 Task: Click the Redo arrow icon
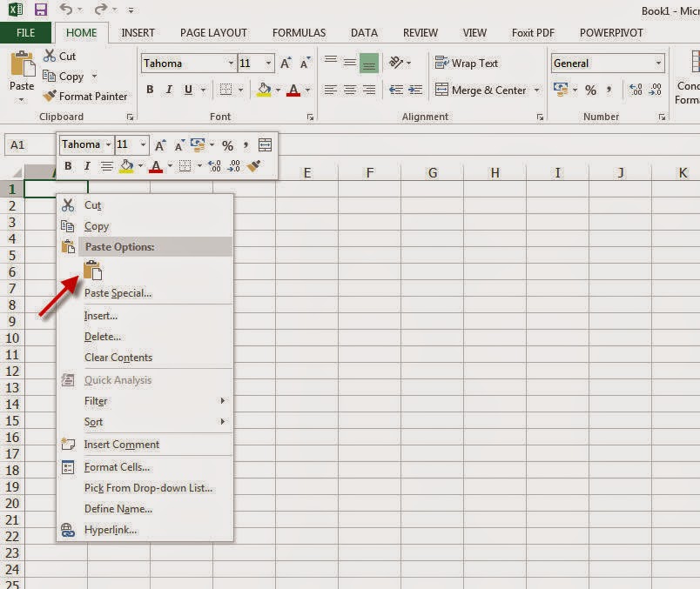pos(101,9)
